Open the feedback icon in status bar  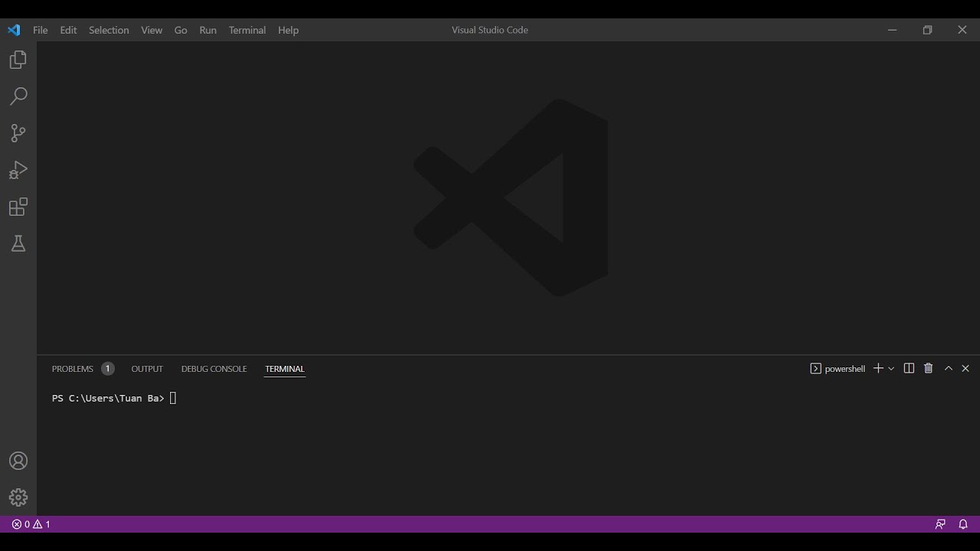tap(940, 524)
